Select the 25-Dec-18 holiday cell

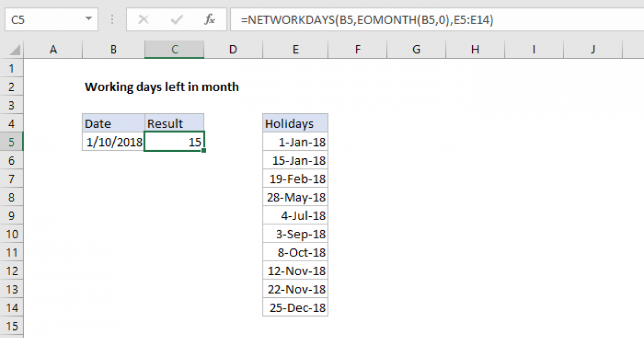click(295, 307)
